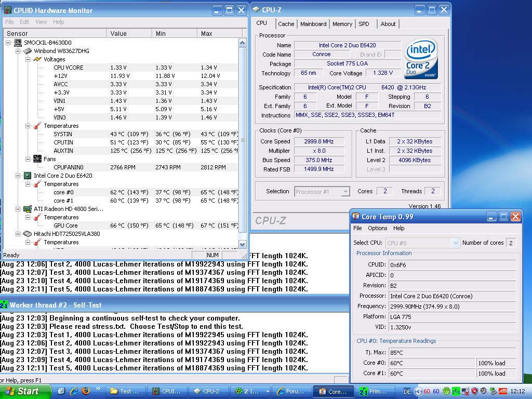Click the Winbond W83627DHG chip icon
This screenshot has height=399, width=532.
point(27,51)
